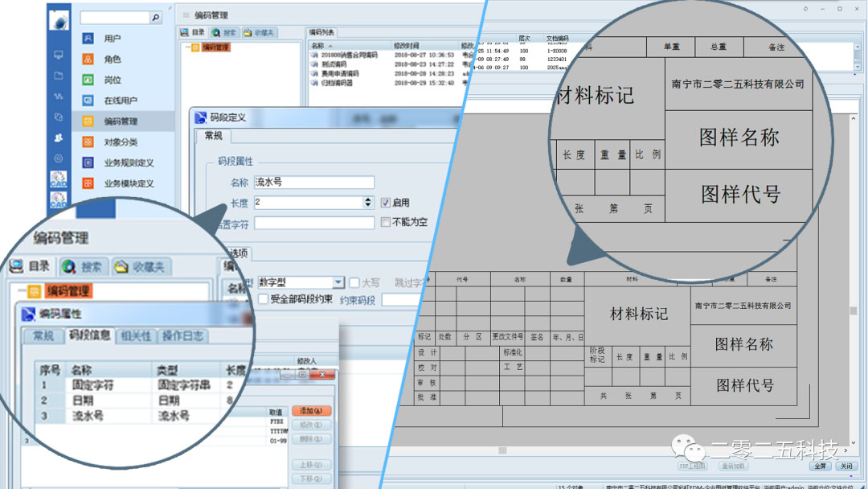
Task: Click the 名称 field containing 流水号
Action: (314, 183)
